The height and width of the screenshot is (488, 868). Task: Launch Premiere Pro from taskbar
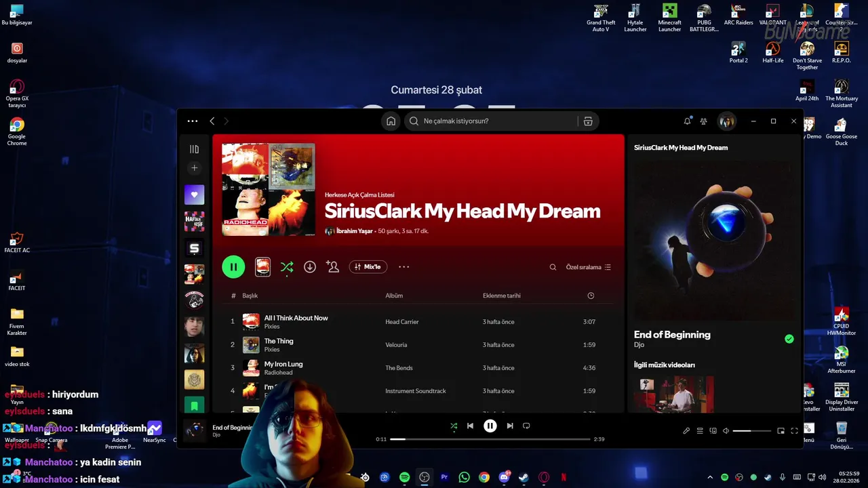pyautogui.click(x=444, y=477)
